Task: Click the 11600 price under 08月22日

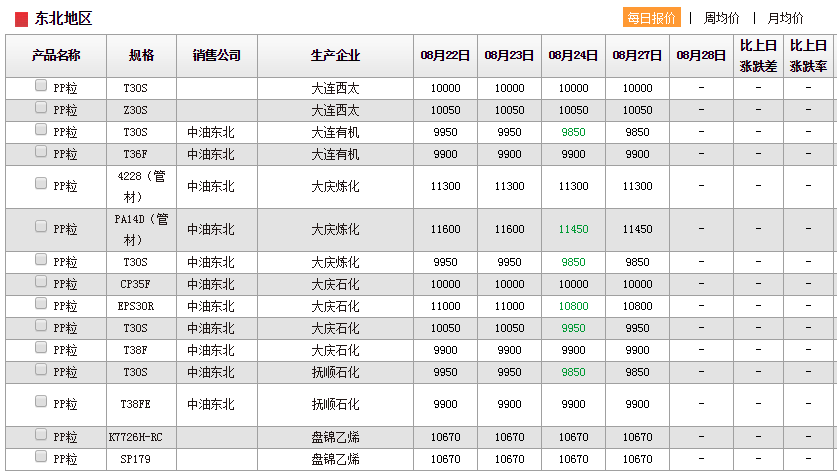Action: tap(445, 229)
